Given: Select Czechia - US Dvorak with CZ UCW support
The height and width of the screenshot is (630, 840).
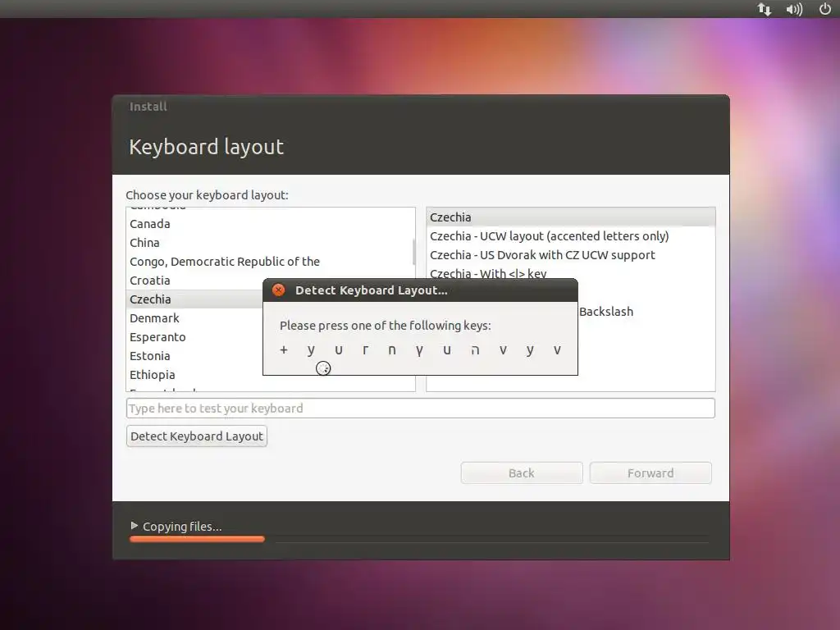Looking at the screenshot, I should click(x=571, y=255).
